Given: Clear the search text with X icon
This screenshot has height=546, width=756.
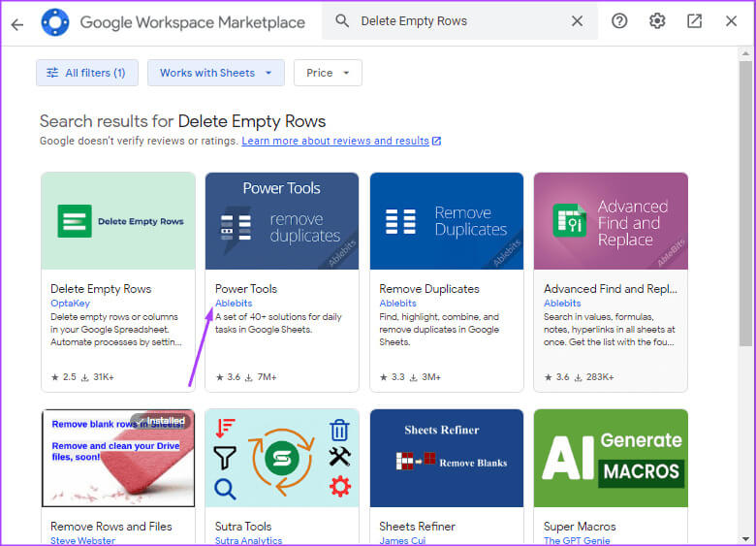Looking at the screenshot, I should click(577, 21).
